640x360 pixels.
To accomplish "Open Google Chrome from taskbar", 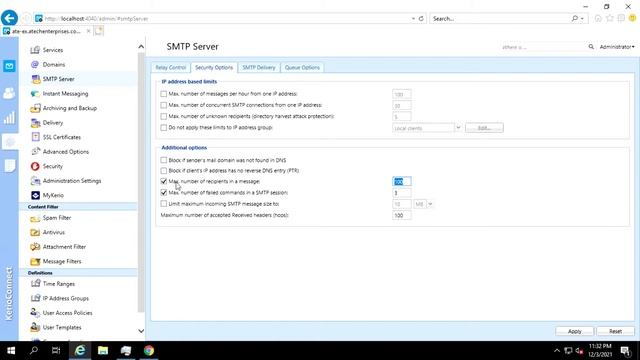I will [149, 351].
